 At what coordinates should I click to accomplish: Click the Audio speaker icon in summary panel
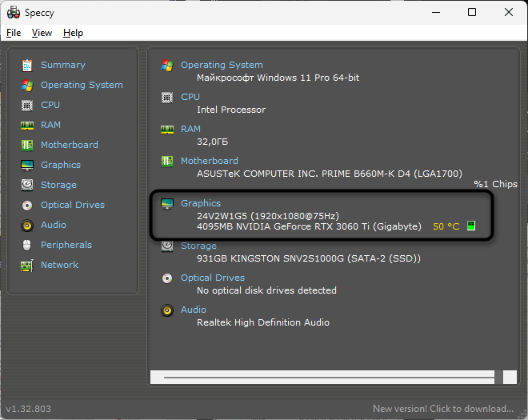[x=167, y=310]
